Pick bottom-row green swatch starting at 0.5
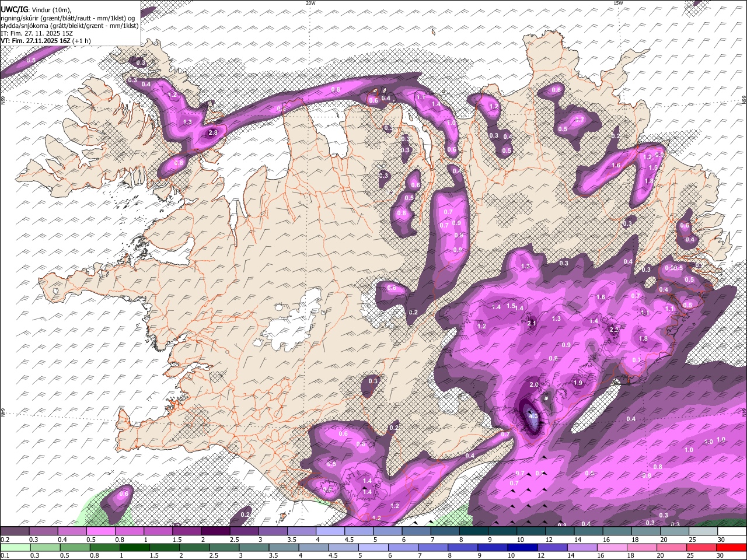747x560 pixels. (x=75, y=547)
